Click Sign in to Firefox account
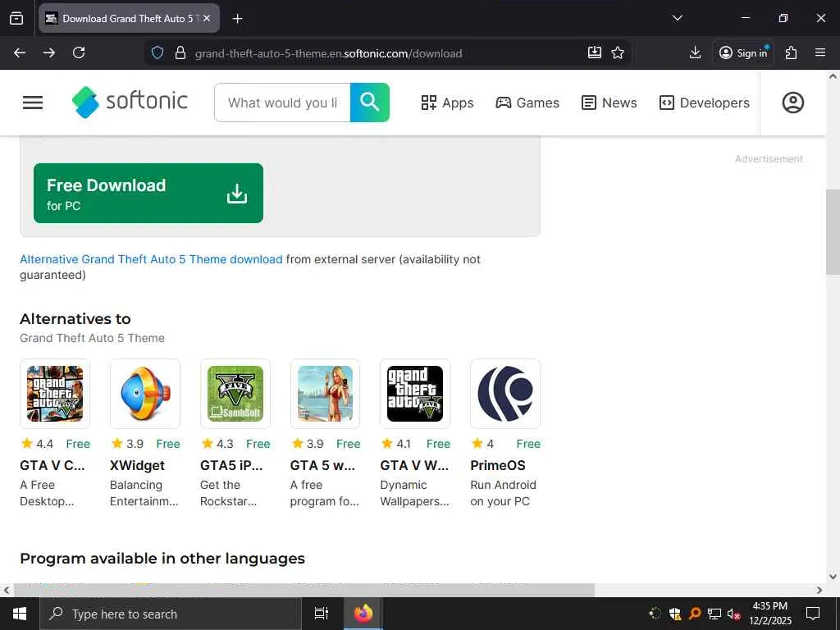Image resolution: width=840 pixels, height=630 pixels. (x=743, y=52)
